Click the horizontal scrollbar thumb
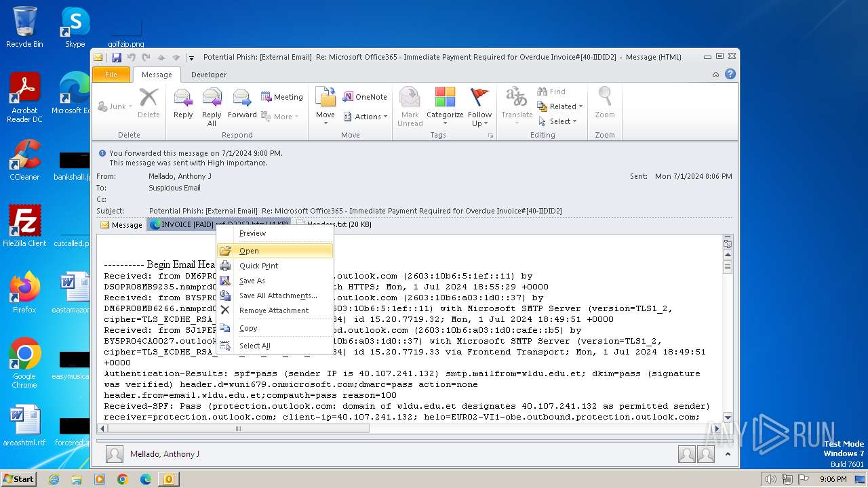868x488 pixels. pos(238,428)
